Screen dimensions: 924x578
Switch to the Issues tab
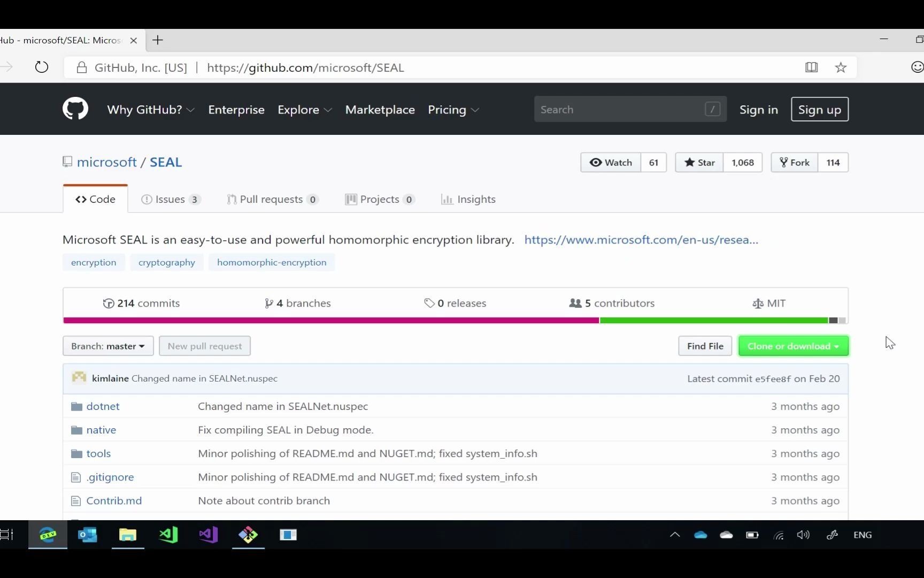tap(171, 199)
